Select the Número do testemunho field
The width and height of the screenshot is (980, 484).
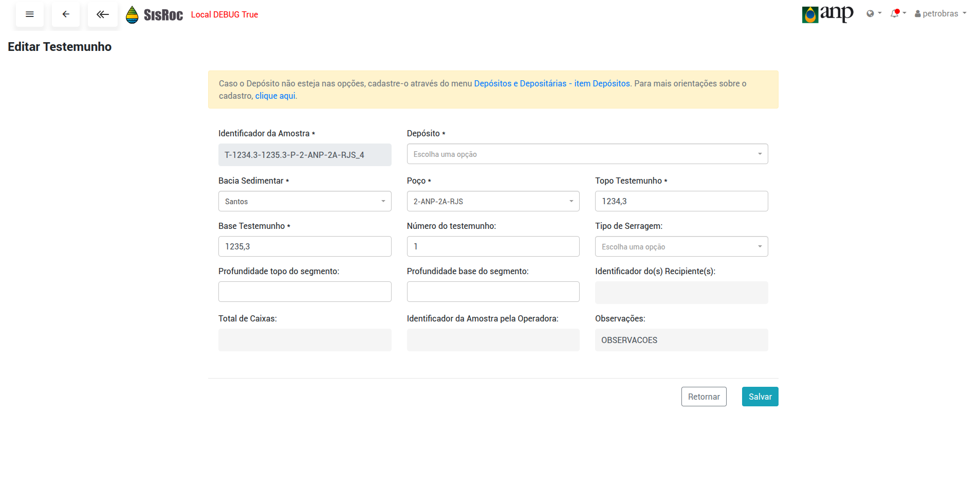[493, 246]
